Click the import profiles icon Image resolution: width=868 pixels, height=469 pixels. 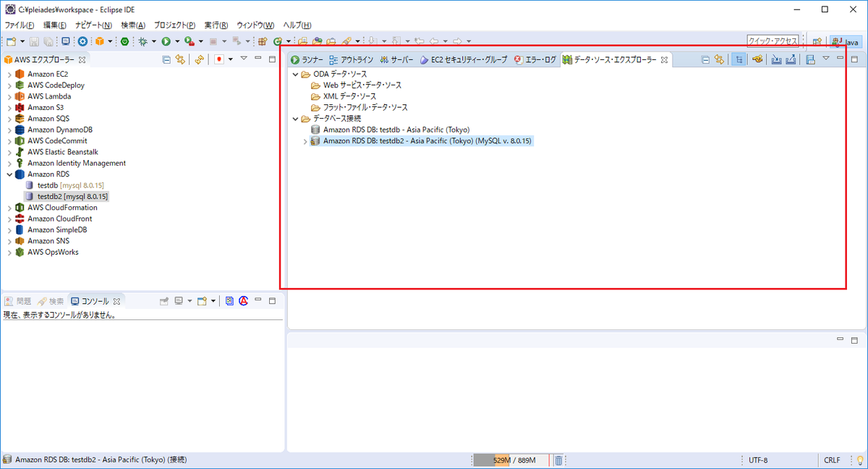click(776, 59)
